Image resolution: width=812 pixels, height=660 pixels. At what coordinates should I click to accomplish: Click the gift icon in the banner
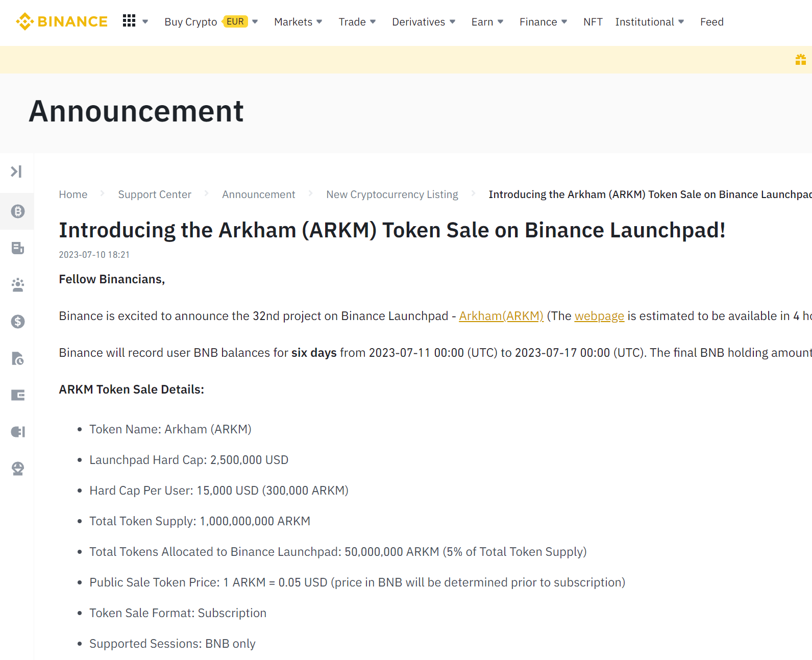pyautogui.click(x=800, y=60)
